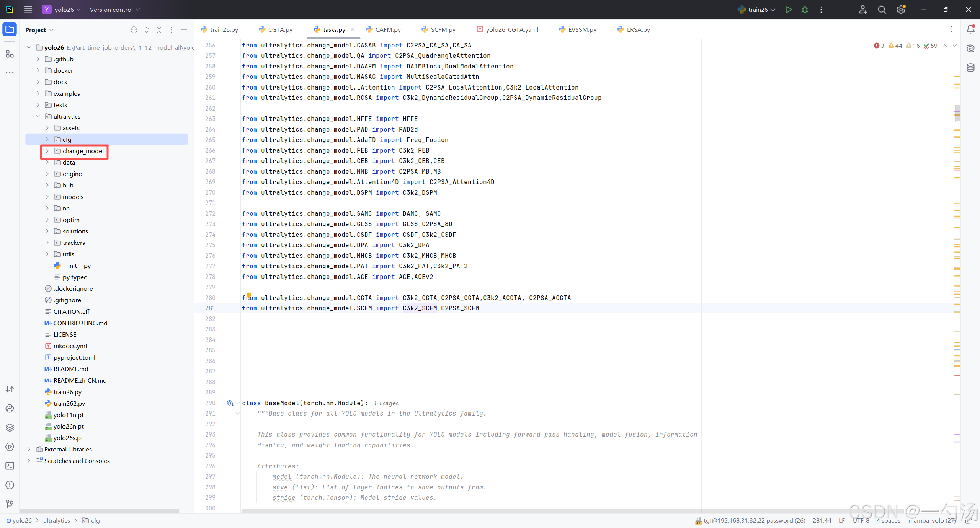Viewport: 980px width, 528px height.
Task: Click the Debug bug icon
Action: (805, 10)
